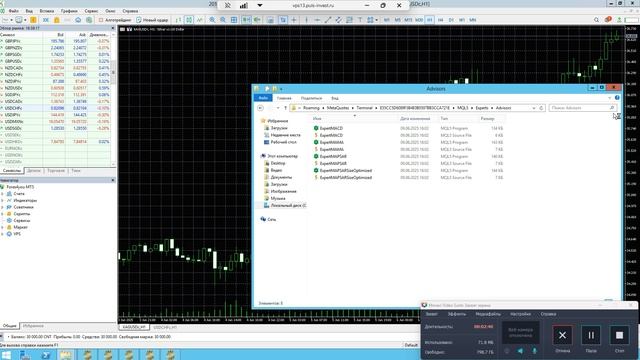
Task: Refresh the Explorer folder view
Action: (x=541, y=108)
